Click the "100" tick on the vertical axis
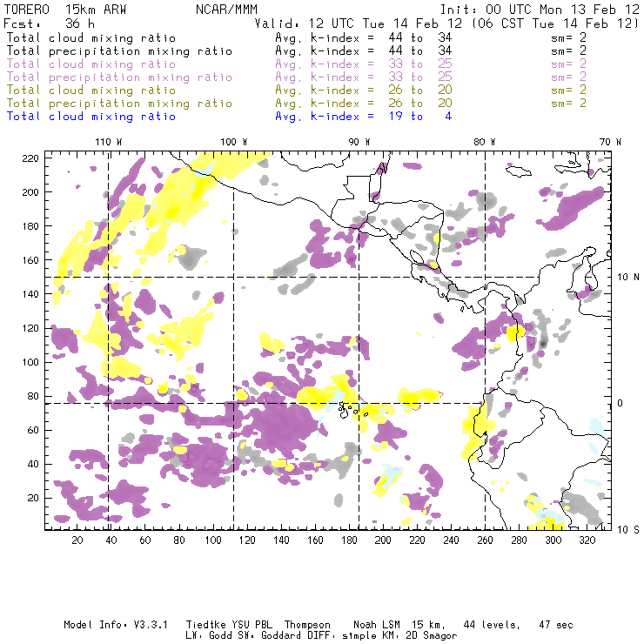The height and width of the screenshot is (644, 644). pos(30,362)
